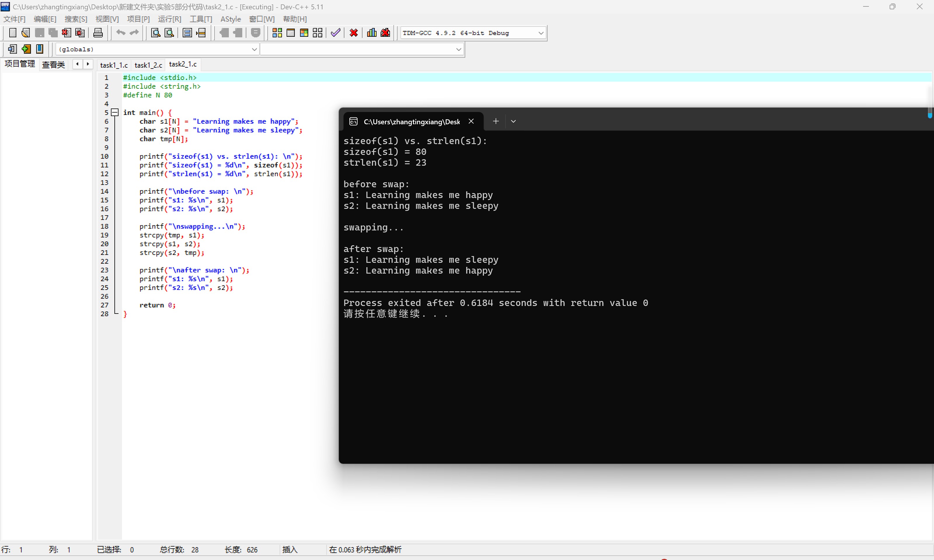
Task: Click the Print toolbar icon
Action: pyautogui.click(x=98, y=33)
